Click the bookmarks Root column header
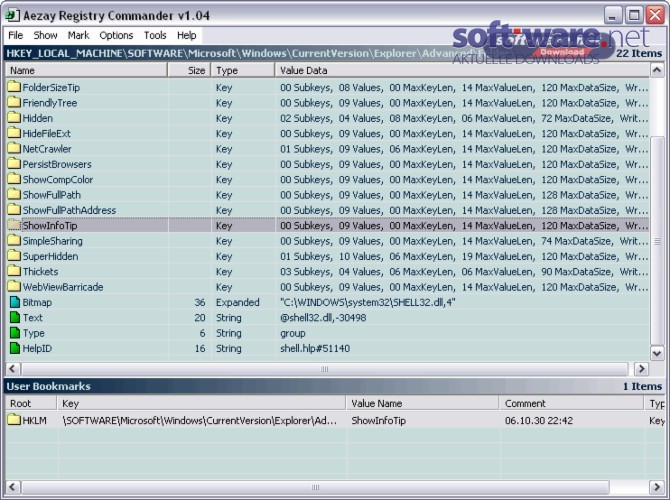Image resolution: width=670 pixels, height=500 pixels. pos(31,403)
